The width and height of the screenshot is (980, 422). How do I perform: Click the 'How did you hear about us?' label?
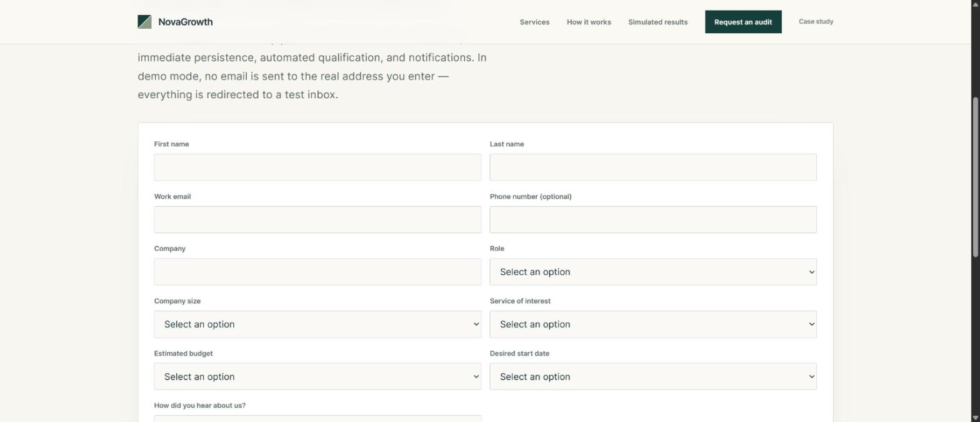(x=200, y=406)
